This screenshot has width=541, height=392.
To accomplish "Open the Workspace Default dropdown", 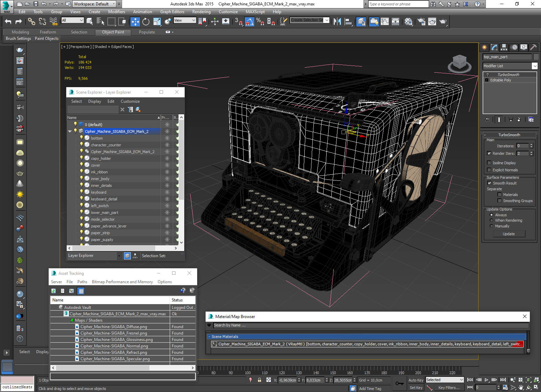I will coord(94,4).
